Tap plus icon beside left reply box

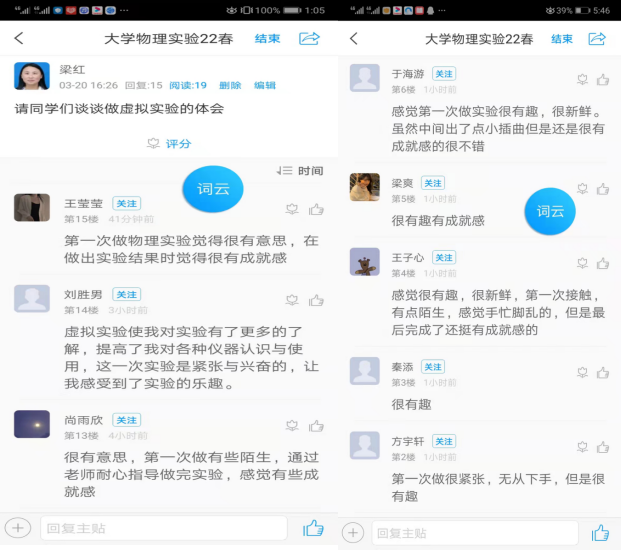pyautogui.click(x=17, y=527)
